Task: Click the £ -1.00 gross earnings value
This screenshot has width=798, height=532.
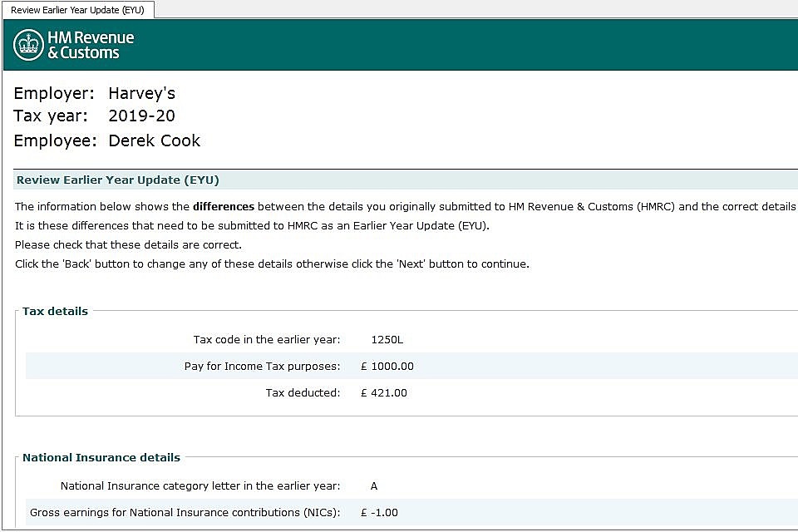Action: (x=380, y=512)
